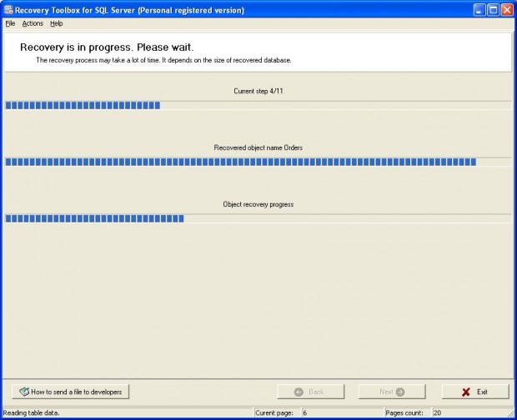Click the Current step 4/11 progress bar
517x420 pixels.
(x=258, y=105)
